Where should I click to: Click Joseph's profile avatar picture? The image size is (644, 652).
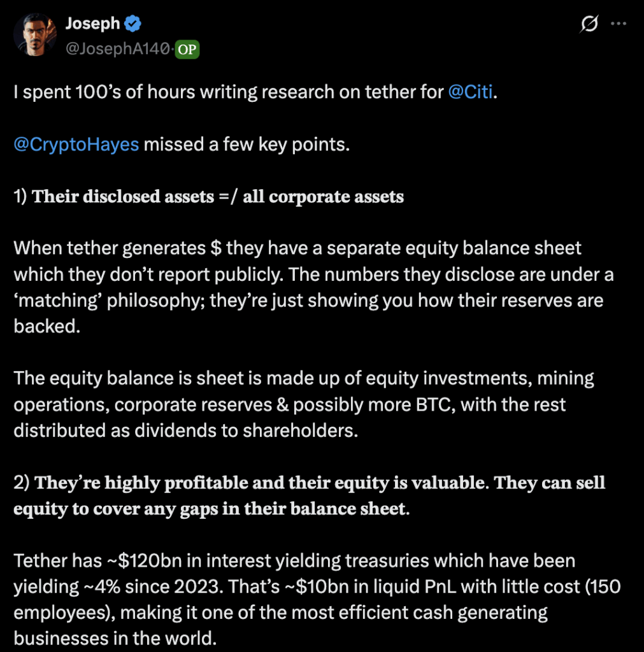[x=35, y=34]
